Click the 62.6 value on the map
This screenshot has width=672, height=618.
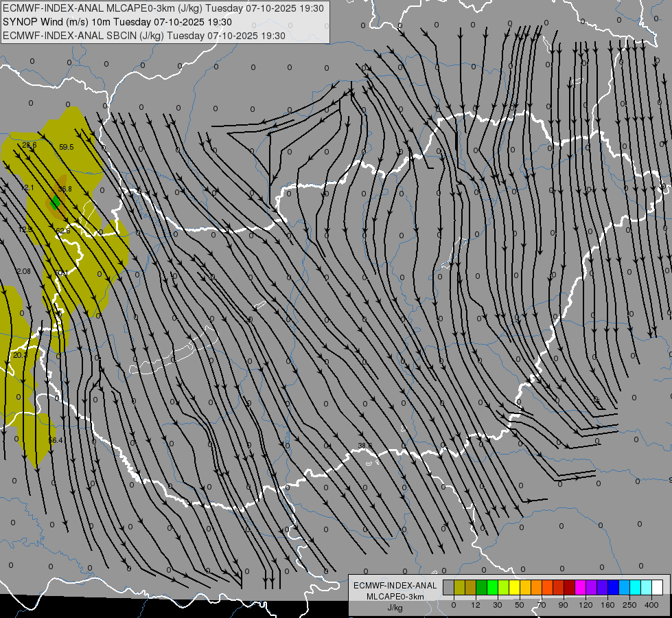point(62,231)
